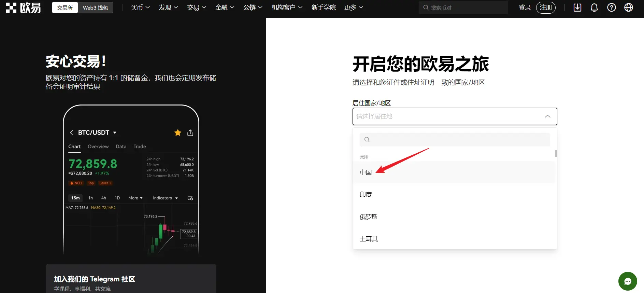Expand the 买币 navigation menu
Image resolution: width=644 pixels, height=293 pixels.
(140, 8)
